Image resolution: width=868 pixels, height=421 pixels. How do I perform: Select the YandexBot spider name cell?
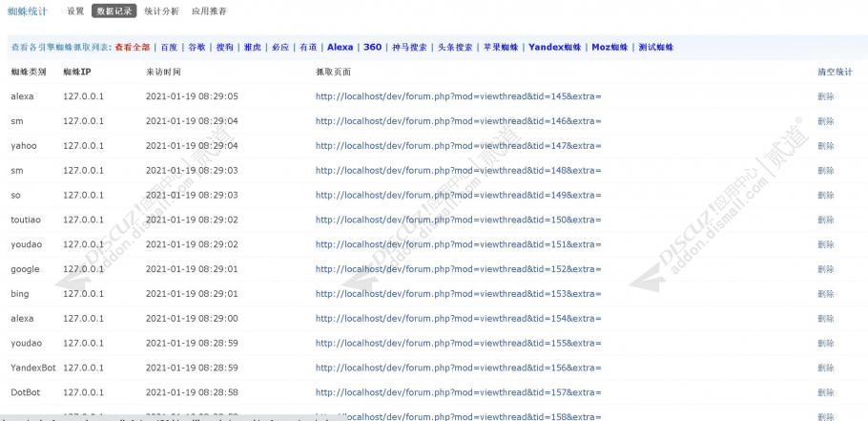33,368
